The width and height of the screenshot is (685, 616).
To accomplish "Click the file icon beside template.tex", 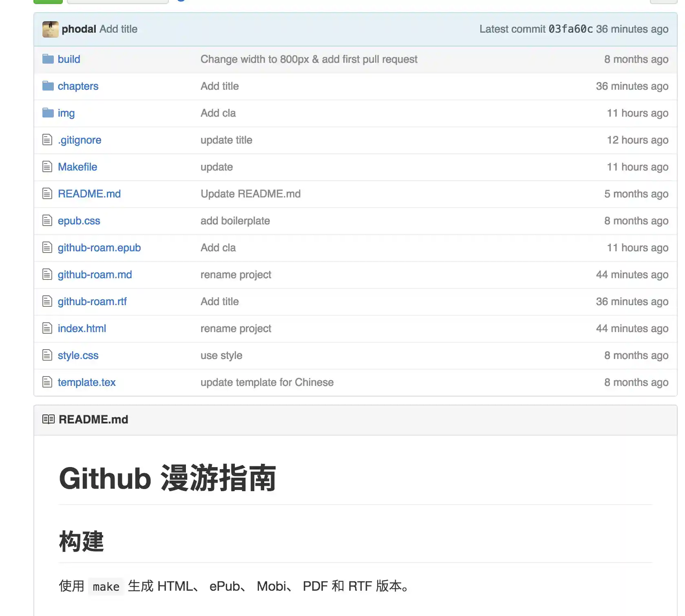I will point(47,382).
